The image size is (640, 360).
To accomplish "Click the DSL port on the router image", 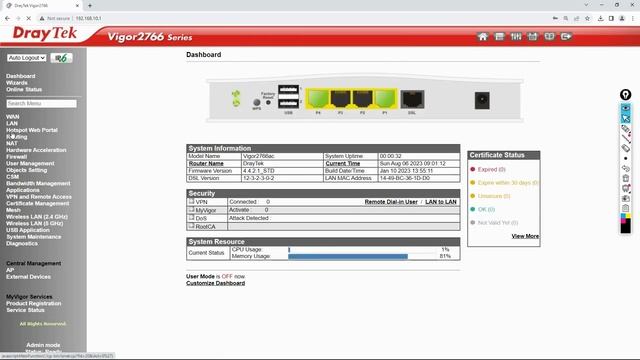I will [x=412, y=100].
